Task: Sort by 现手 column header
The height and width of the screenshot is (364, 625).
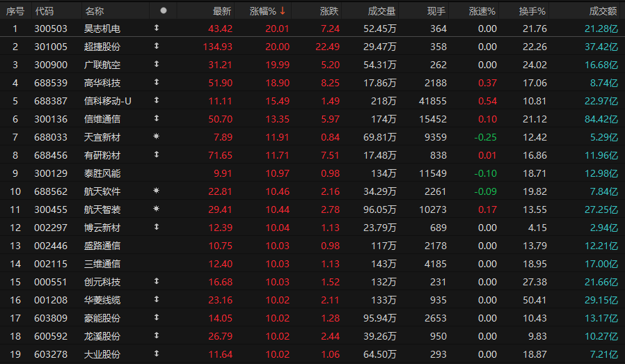Action: 436,11
